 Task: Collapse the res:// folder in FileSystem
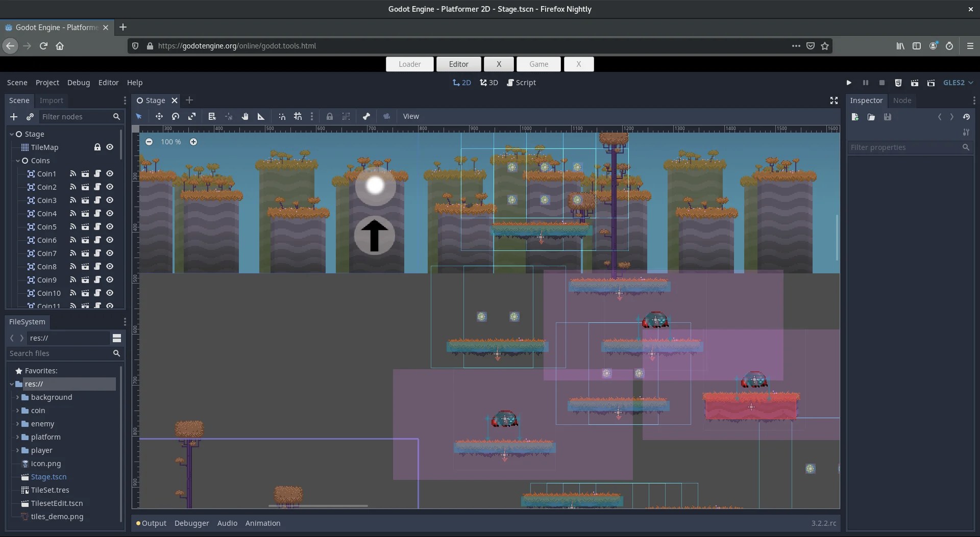[x=12, y=384]
